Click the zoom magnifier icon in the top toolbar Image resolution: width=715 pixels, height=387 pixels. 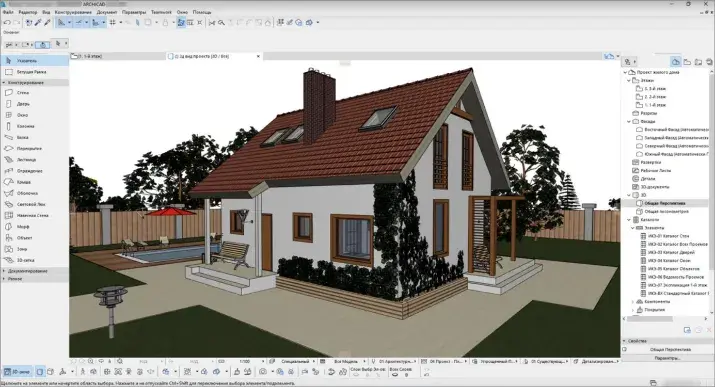click(x=221, y=22)
